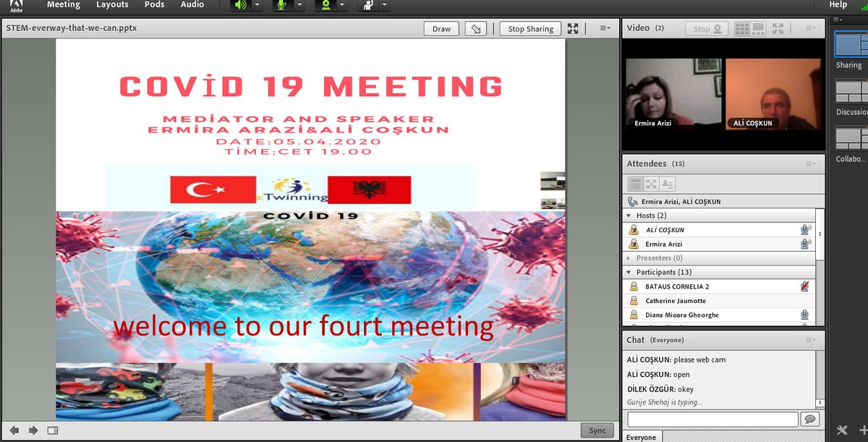This screenshot has height=442, width=868.
Task: Collapse the Hosts (2) group
Action: pyautogui.click(x=629, y=216)
